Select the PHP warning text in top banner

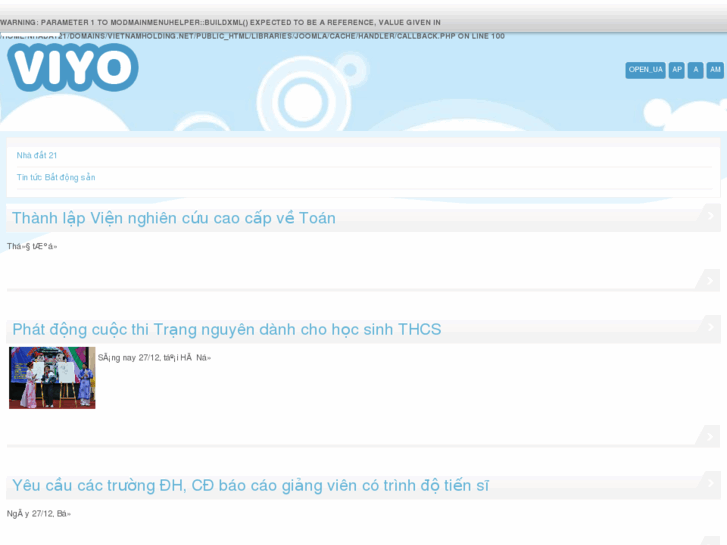252,29
